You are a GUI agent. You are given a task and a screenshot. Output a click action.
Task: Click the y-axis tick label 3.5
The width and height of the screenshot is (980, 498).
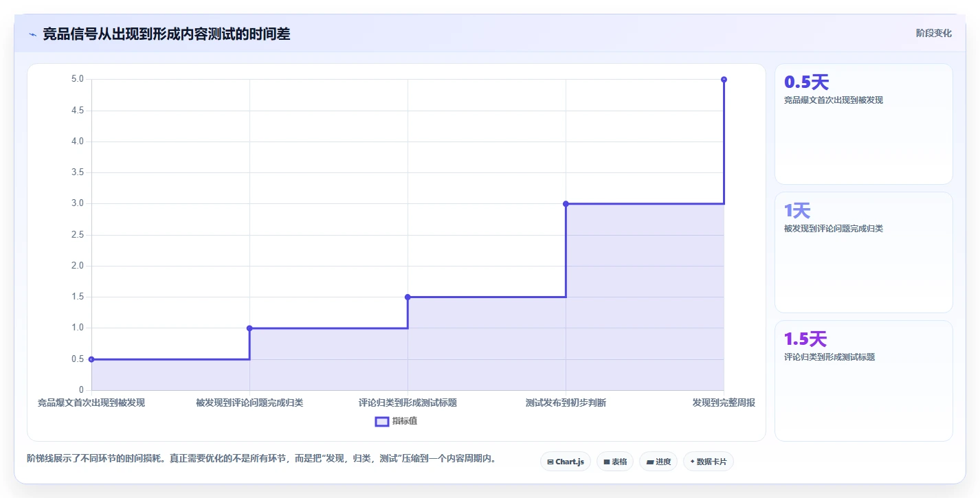click(77, 172)
